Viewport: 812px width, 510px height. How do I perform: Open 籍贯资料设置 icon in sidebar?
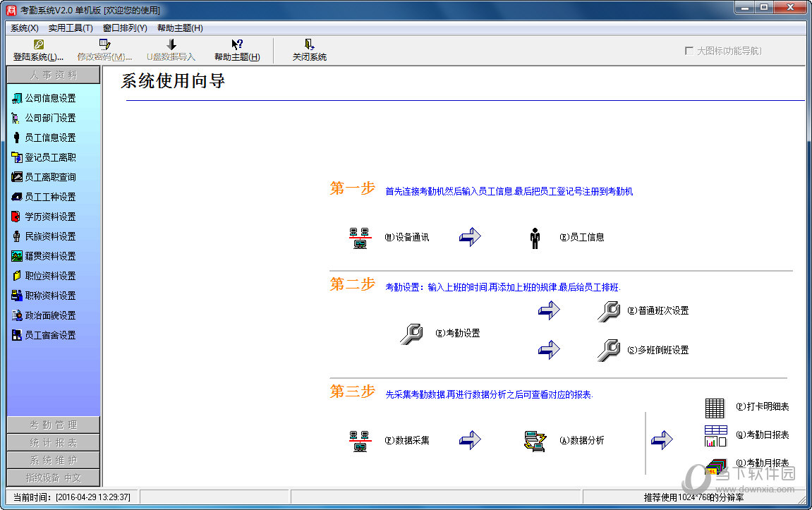click(16, 256)
